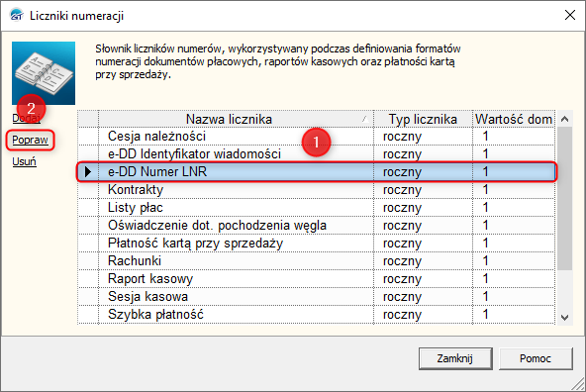Click the sort indicator in Nazwa licznika header
Screen dimensions: 586x392
tap(364, 119)
